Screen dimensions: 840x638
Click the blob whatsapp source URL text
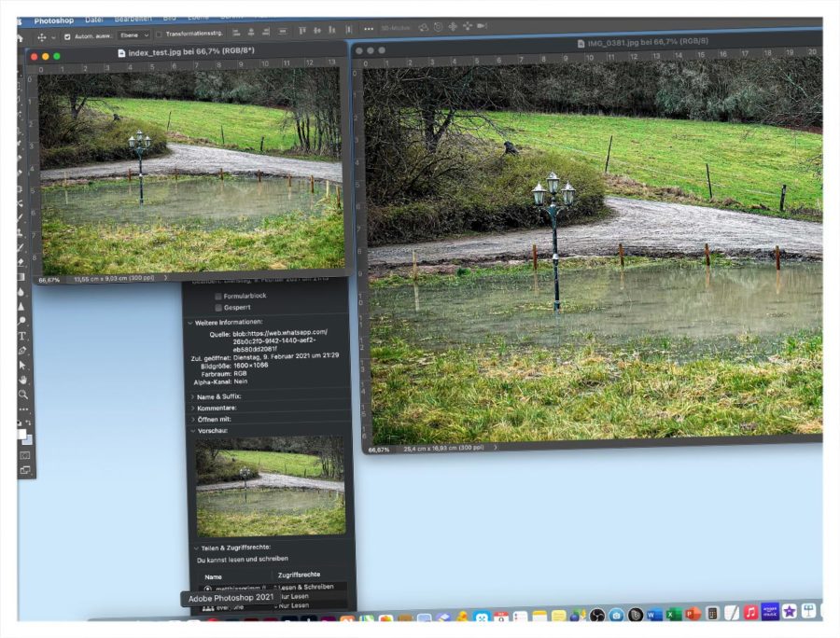(x=280, y=340)
